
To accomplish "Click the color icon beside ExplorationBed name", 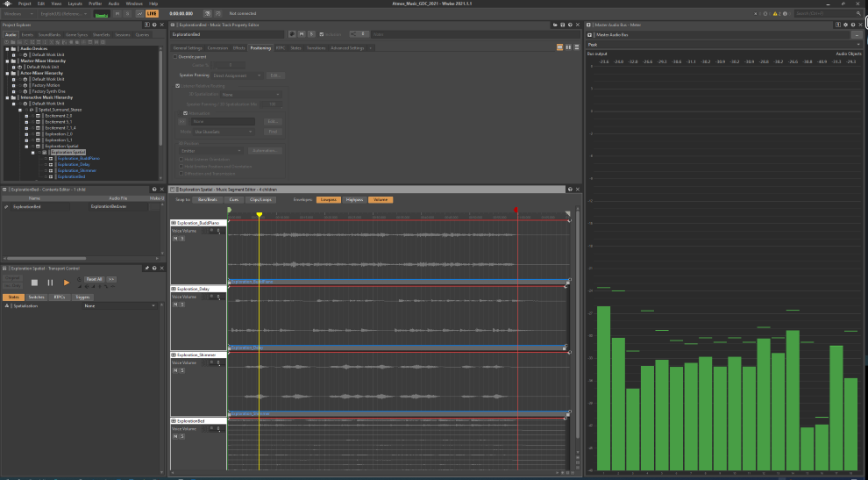I will tap(292, 34).
